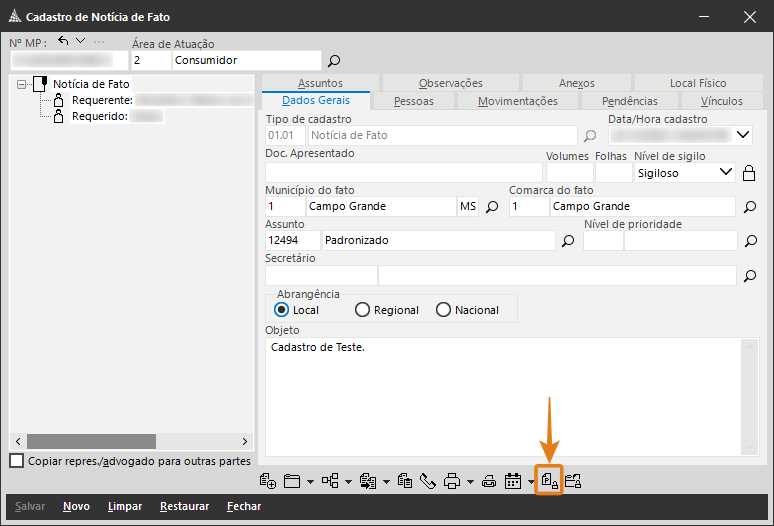
Task: Switch to the Observações tab
Action: point(451,83)
